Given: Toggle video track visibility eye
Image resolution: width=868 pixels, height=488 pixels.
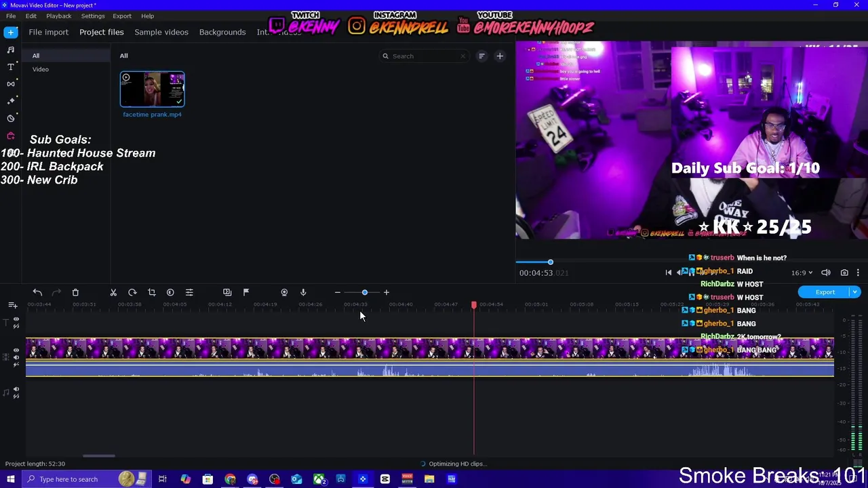Looking at the screenshot, I should 16,350.
